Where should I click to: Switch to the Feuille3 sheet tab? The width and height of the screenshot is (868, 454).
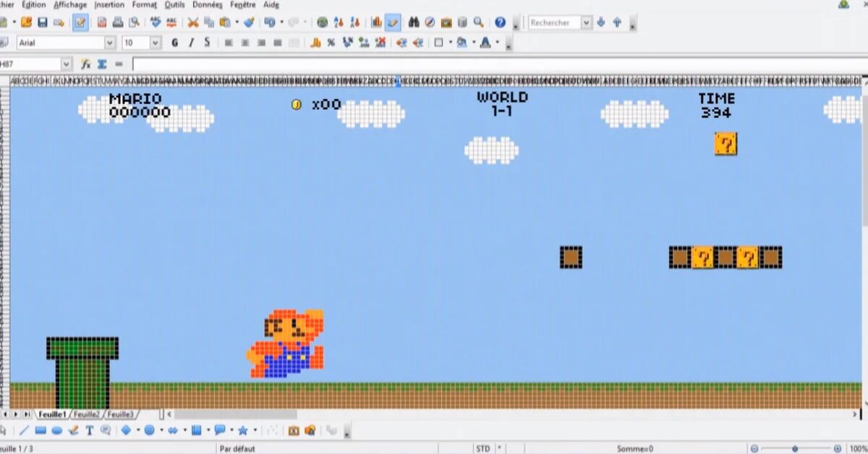click(120, 414)
